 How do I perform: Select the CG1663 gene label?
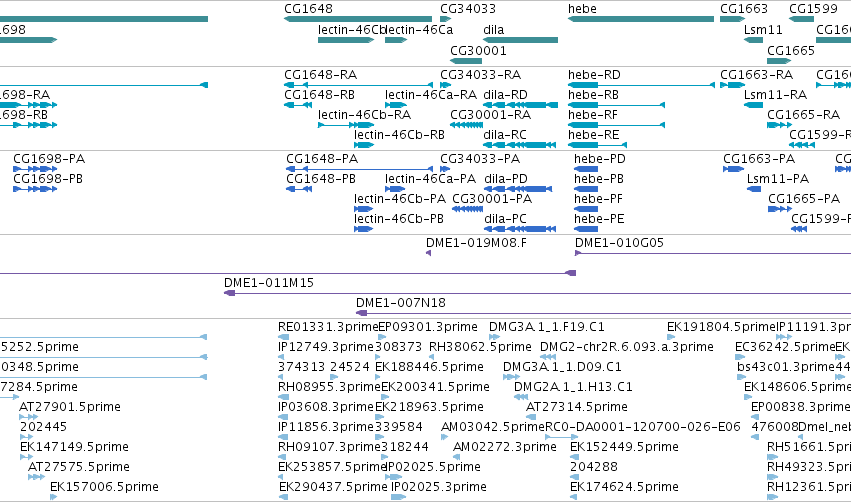[x=744, y=9]
